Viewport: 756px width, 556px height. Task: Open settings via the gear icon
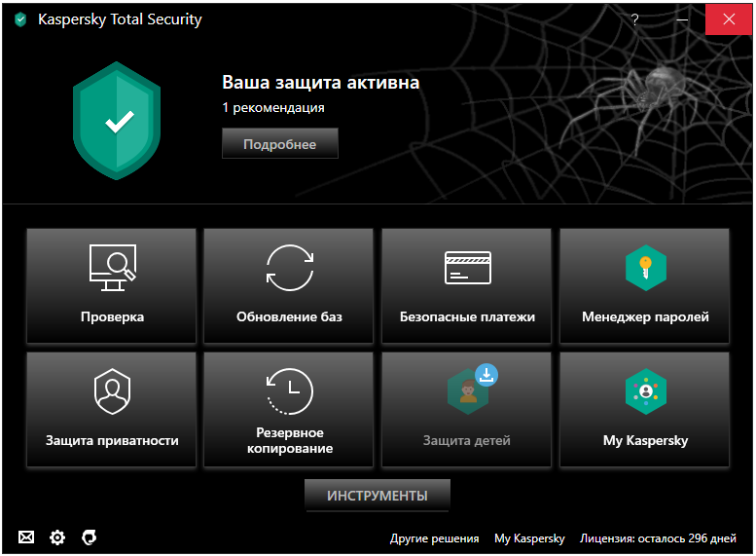pyautogui.click(x=57, y=537)
